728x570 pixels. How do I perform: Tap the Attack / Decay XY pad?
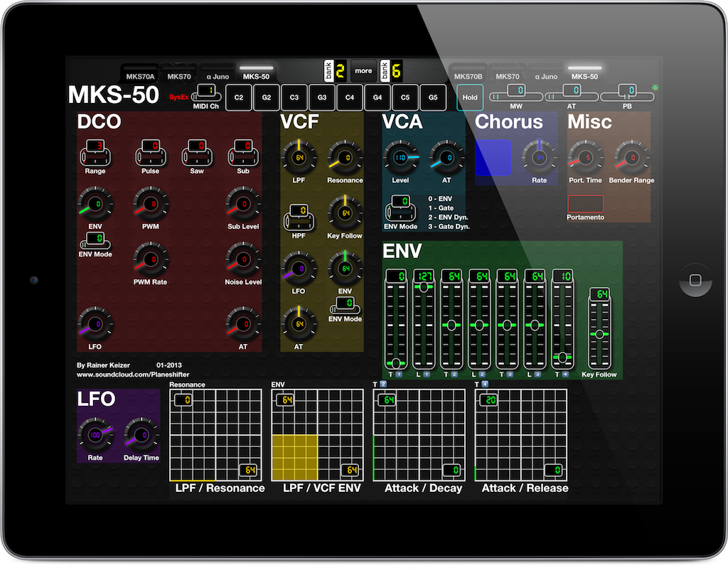419,435
